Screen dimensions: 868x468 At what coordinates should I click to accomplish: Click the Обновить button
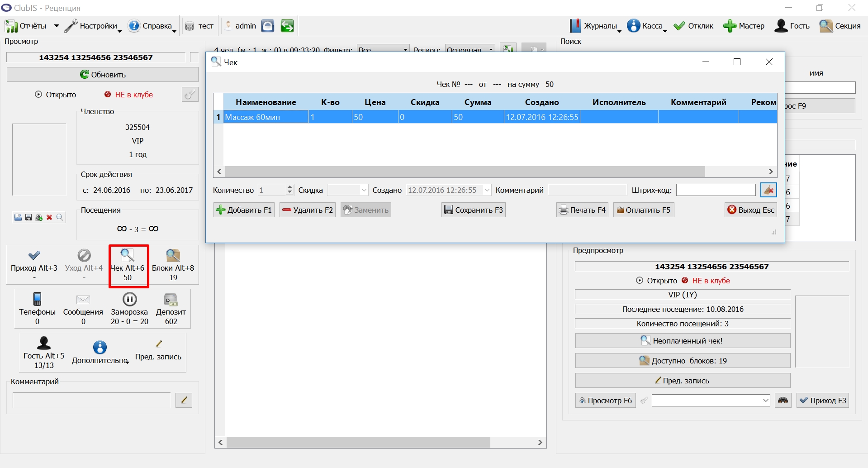[103, 75]
